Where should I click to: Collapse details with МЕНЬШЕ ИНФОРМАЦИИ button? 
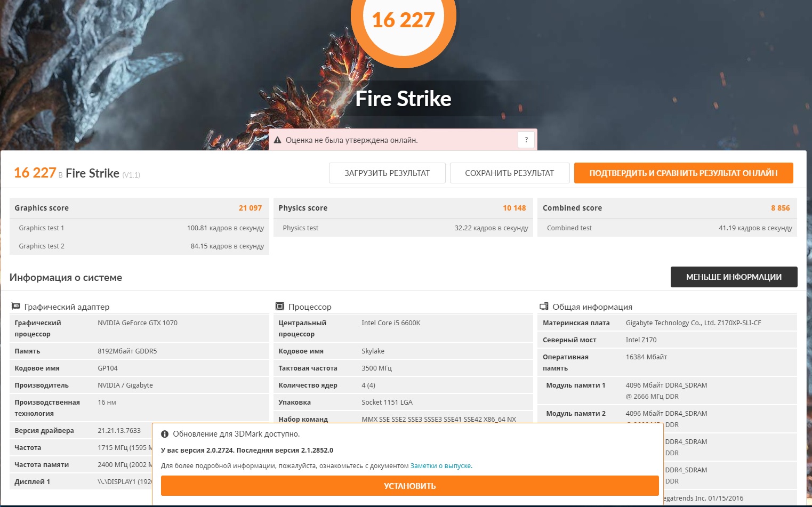(734, 277)
